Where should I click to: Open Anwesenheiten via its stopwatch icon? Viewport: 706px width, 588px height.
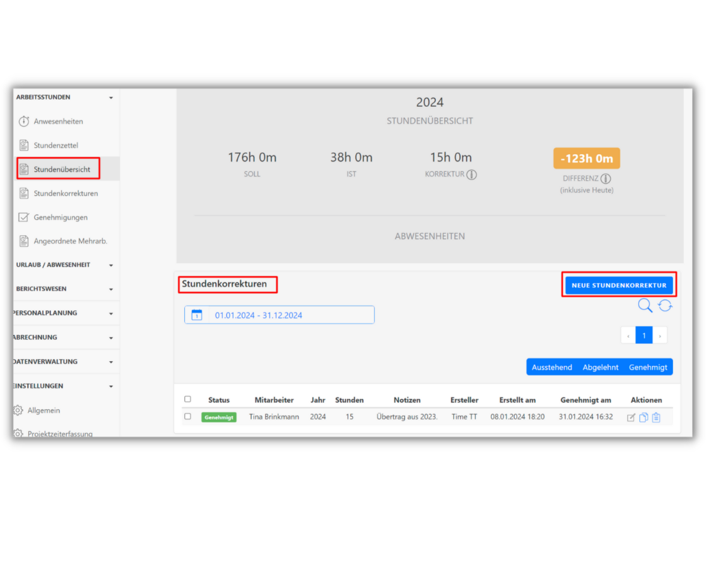click(24, 121)
